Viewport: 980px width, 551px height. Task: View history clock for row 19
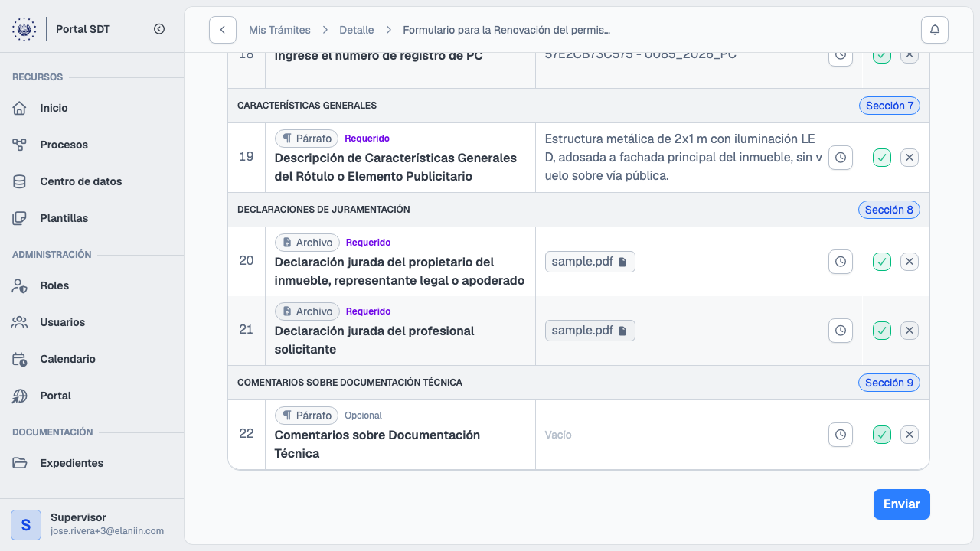[x=841, y=158]
